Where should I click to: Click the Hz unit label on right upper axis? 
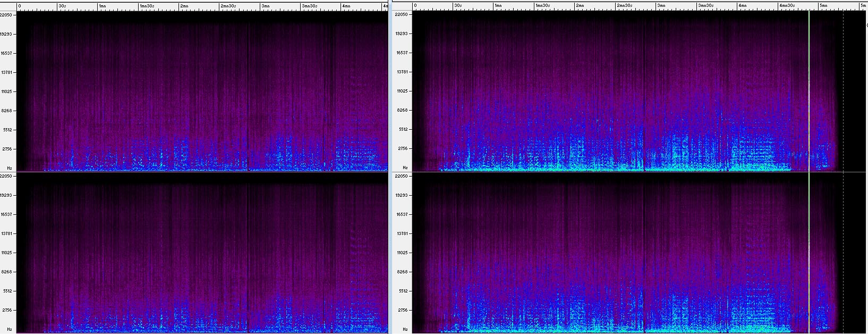(404, 168)
